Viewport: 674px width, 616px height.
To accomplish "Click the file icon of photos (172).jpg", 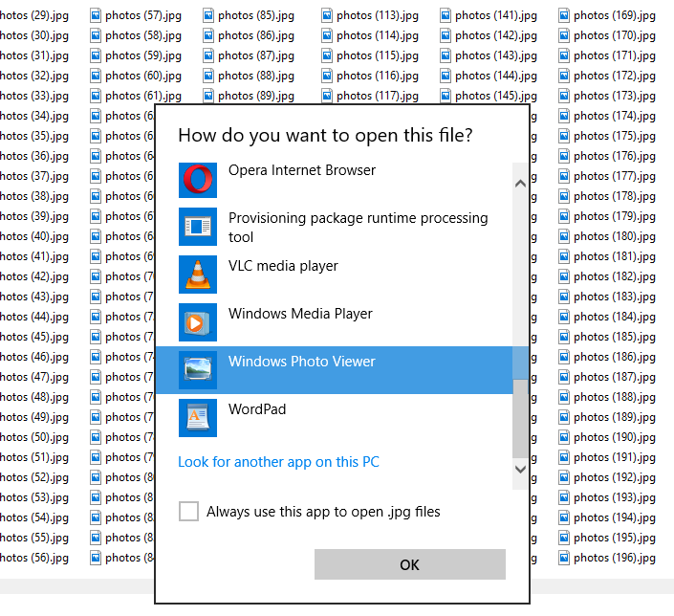I will (x=564, y=77).
